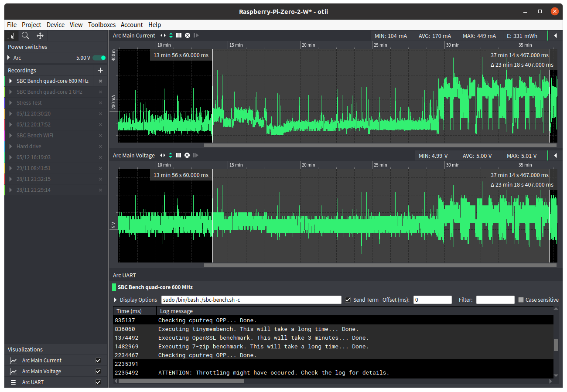Select the magnifier zoom tool
The image size is (567, 392).
pyautogui.click(x=26, y=36)
